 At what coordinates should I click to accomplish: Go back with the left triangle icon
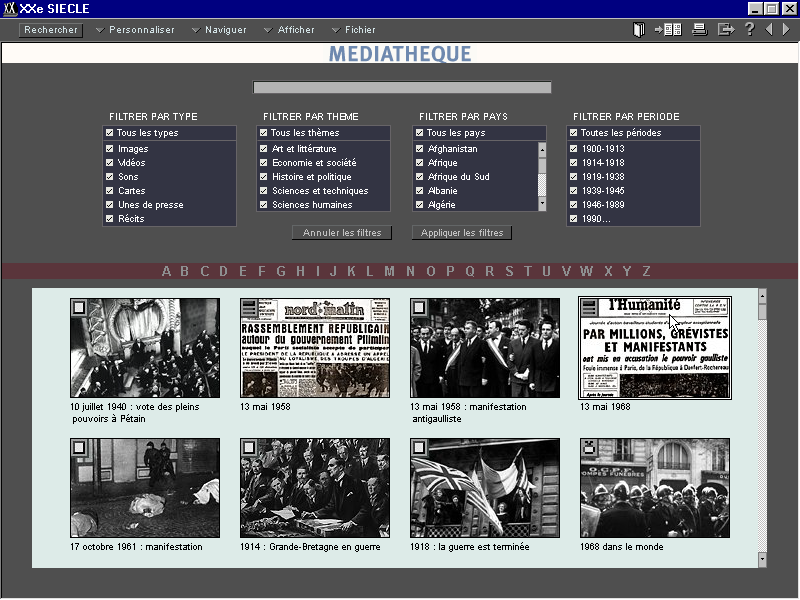click(769, 30)
